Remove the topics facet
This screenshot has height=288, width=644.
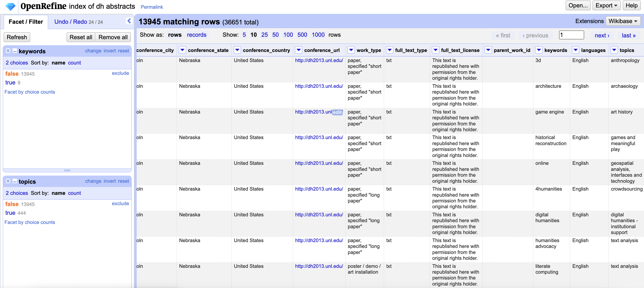[x=8, y=181]
